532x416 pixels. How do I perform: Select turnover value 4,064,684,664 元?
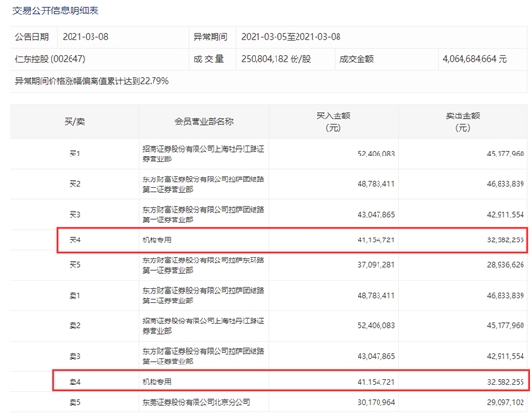[475, 59]
